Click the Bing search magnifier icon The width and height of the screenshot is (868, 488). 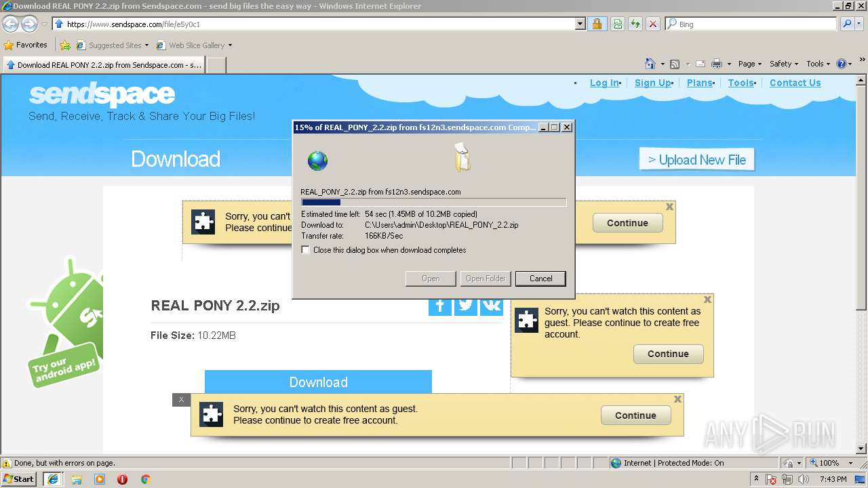click(x=846, y=24)
